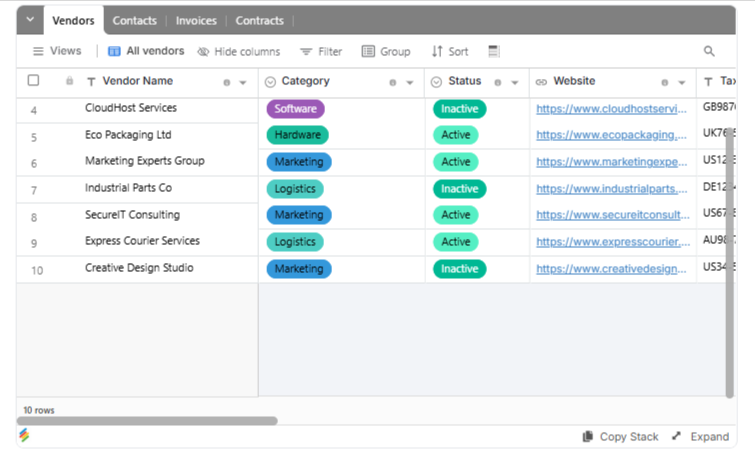Viewport: 755px width, 459px height.
Task: Open Hide columns options
Action: (239, 52)
